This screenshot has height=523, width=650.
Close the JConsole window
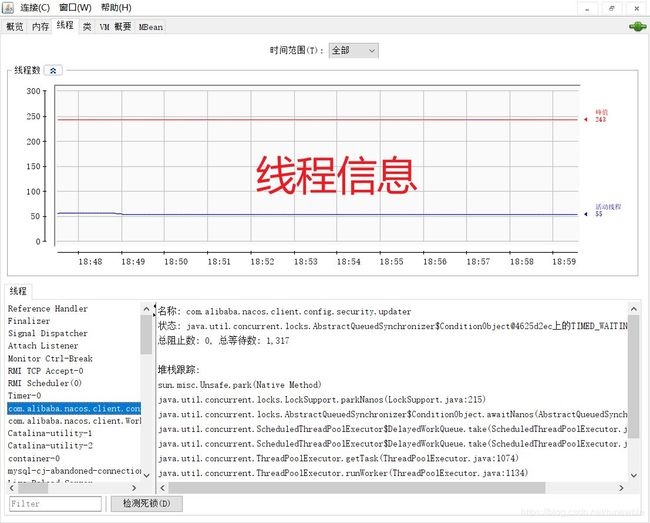pos(637,8)
